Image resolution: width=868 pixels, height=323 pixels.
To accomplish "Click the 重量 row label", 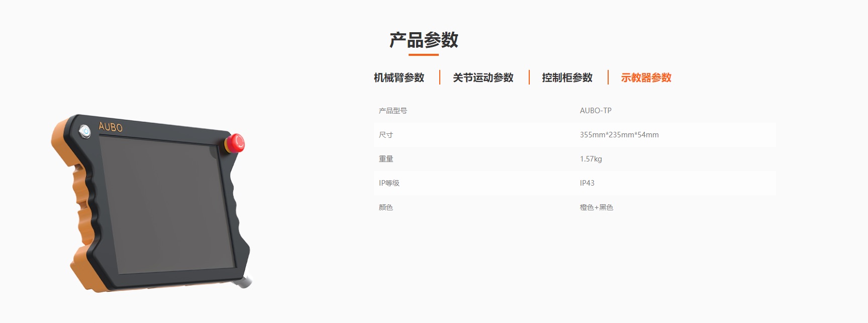I will click(385, 159).
